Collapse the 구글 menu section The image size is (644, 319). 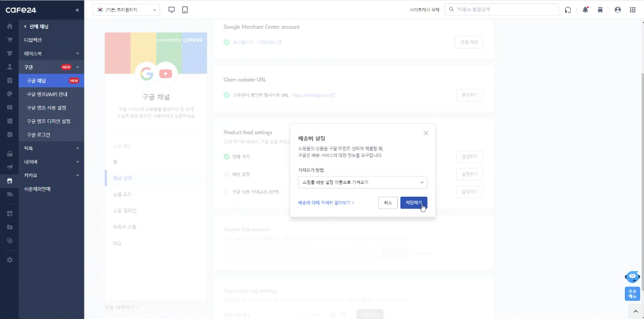51,67
